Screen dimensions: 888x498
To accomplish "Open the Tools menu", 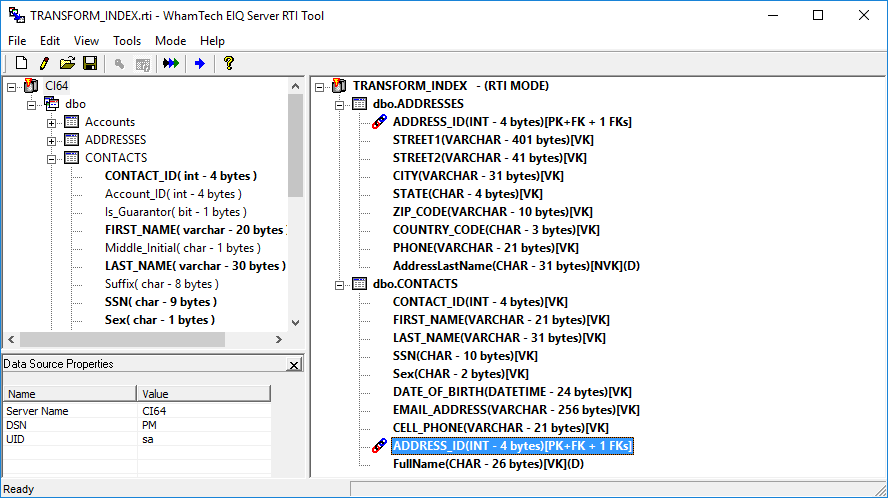I will [127, 41].
